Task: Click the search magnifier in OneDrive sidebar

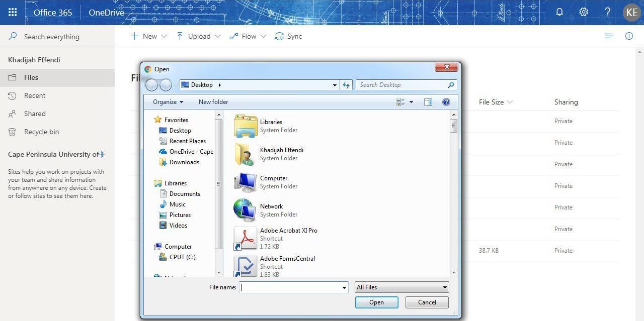Action: [13, 36]
